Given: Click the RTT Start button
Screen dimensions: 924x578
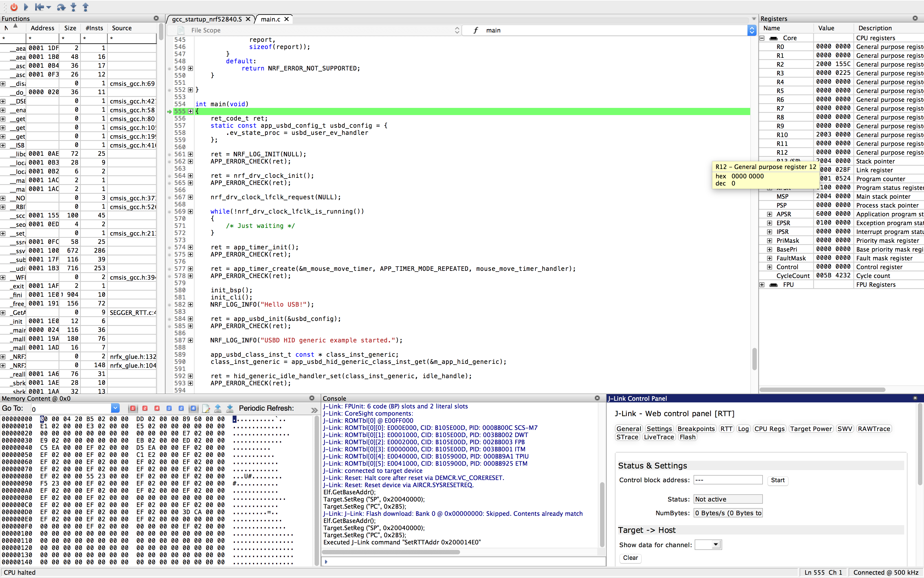Looking at the screenshot, I should click(x=778, y=481).
